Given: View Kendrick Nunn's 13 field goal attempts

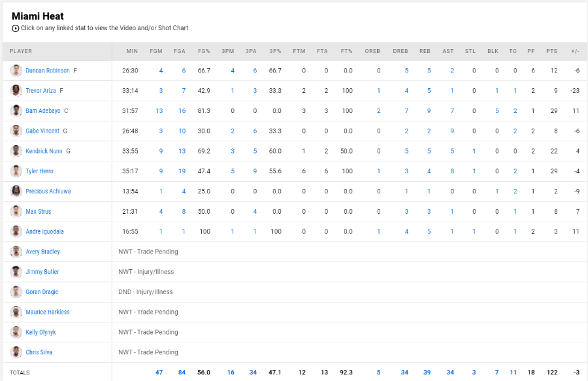Looking at the screenshot, I should click(182, 151).
